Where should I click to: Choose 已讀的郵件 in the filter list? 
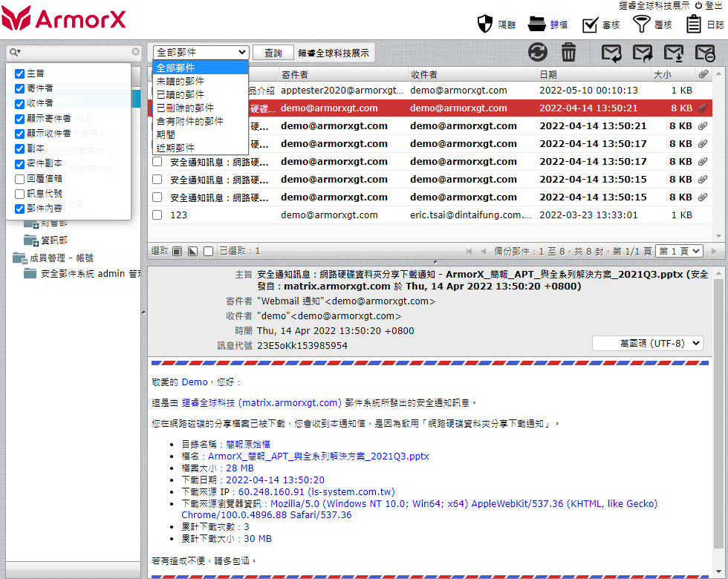tap(201, 95)
